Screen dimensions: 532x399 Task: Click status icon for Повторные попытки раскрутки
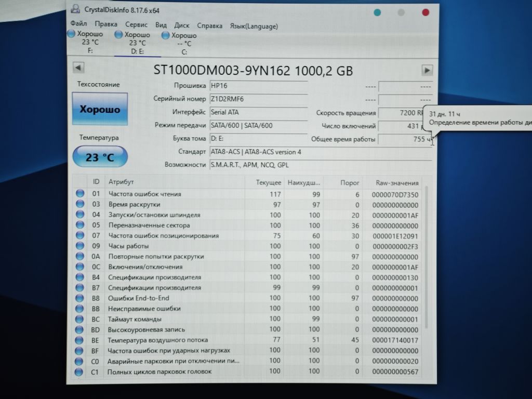[x=79, y=256]
